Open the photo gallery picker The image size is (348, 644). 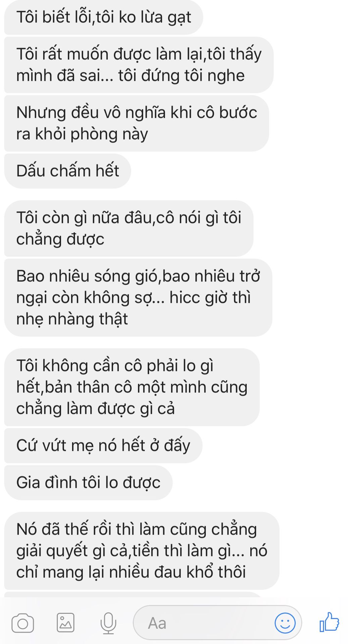(x=65, y=623)
